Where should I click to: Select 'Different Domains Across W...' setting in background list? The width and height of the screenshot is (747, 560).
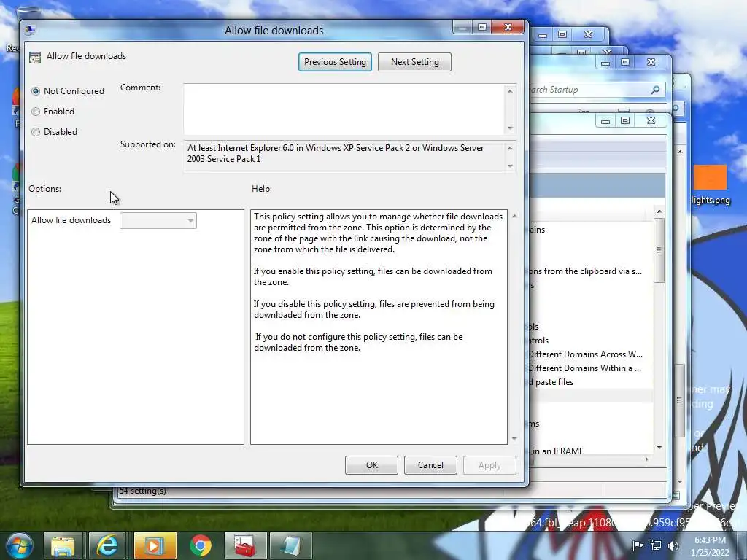pyautogui.click(x=585, y=354)
